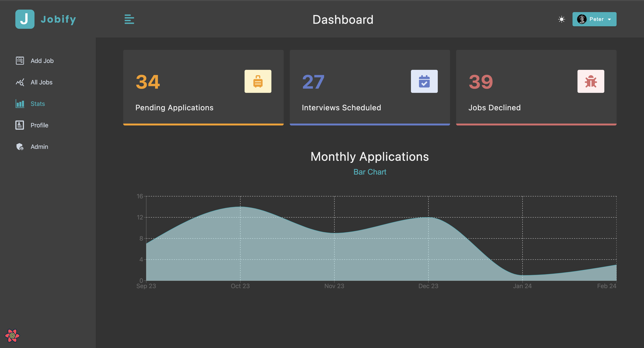Open the Profile page link
The height and width of the screenshot is (348, 644).
[39, 125]
